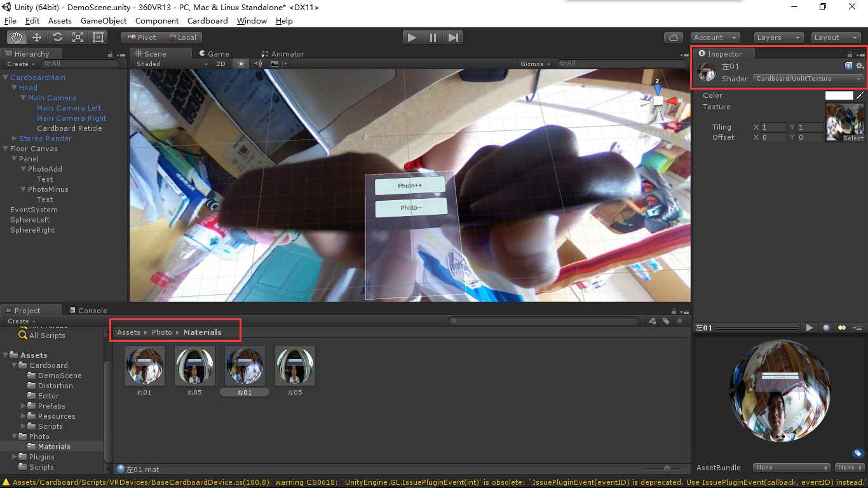Select the DemoScene folder
This screenshot has height=488, width=868.
coord(60,376)
